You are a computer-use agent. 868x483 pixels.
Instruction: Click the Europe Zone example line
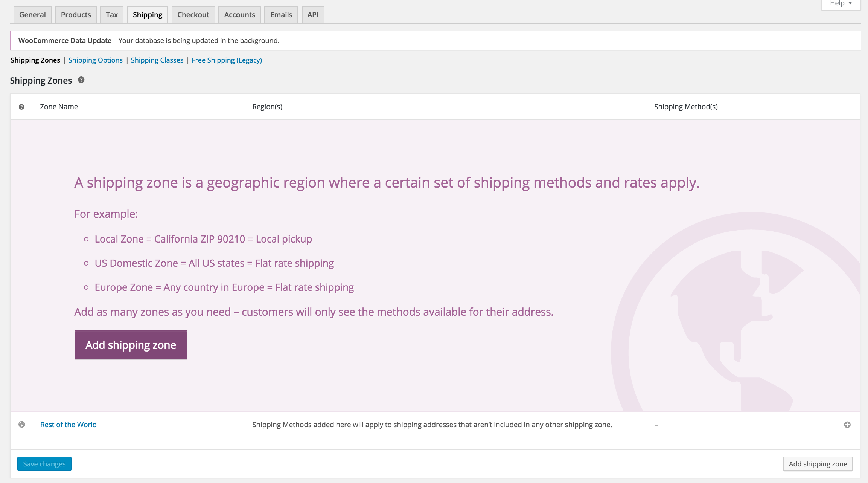[x=224, y=287]
